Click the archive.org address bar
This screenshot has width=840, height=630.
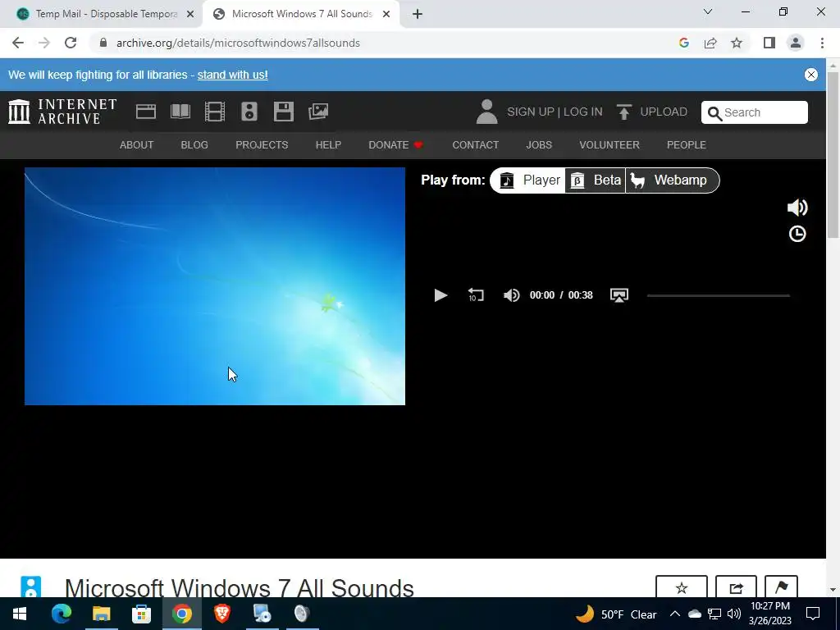(238, 43)
